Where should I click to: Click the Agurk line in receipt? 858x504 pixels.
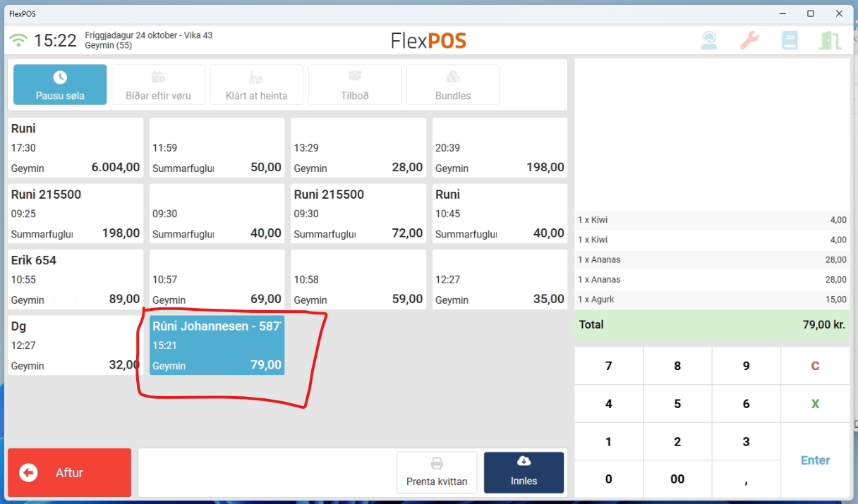pyautogui.click(x=712, y=300)
